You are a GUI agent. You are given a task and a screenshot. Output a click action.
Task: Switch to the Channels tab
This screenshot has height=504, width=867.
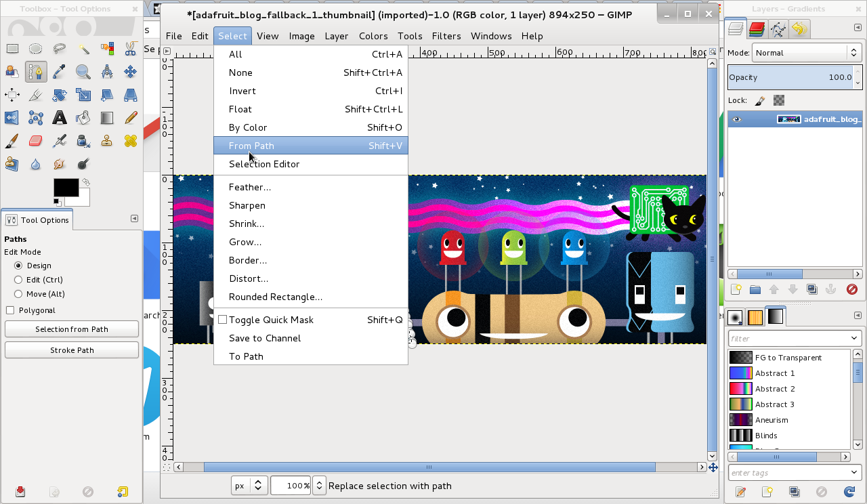click(x=757, y=29)
